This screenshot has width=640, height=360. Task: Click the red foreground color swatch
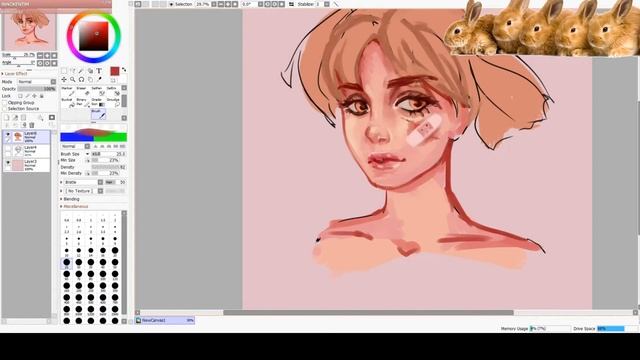[x=115, y=71]
